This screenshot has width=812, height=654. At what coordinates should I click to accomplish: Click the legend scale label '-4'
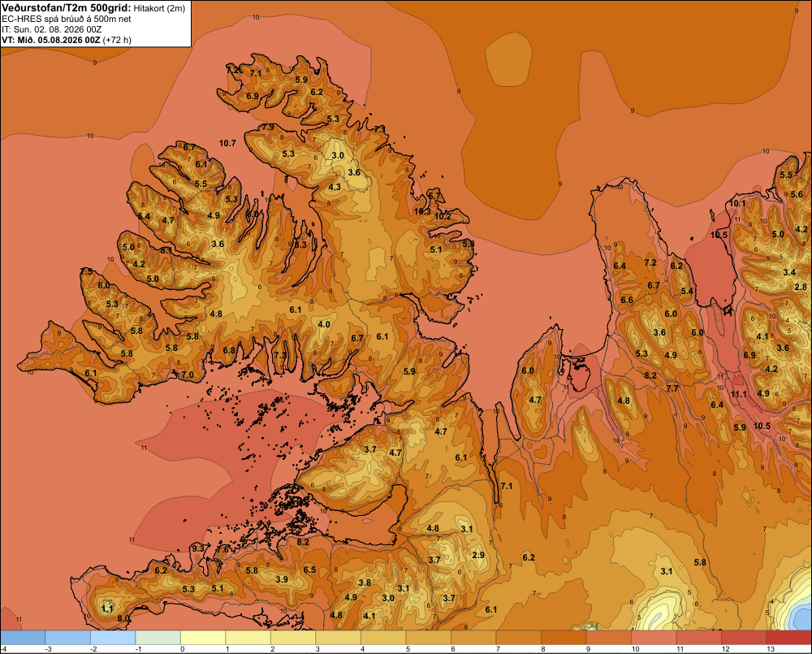click(x=3, y=649)
